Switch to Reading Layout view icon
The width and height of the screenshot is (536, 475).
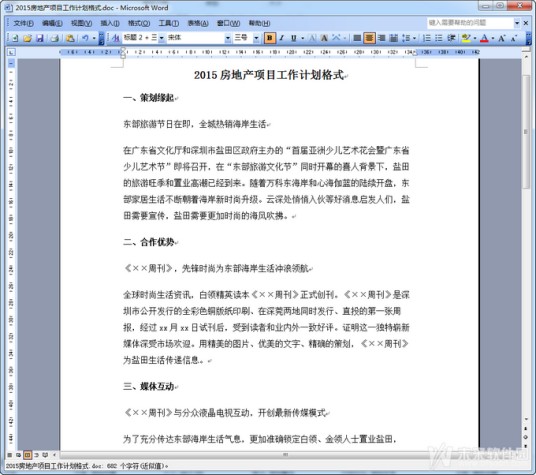tap(45, 455)
